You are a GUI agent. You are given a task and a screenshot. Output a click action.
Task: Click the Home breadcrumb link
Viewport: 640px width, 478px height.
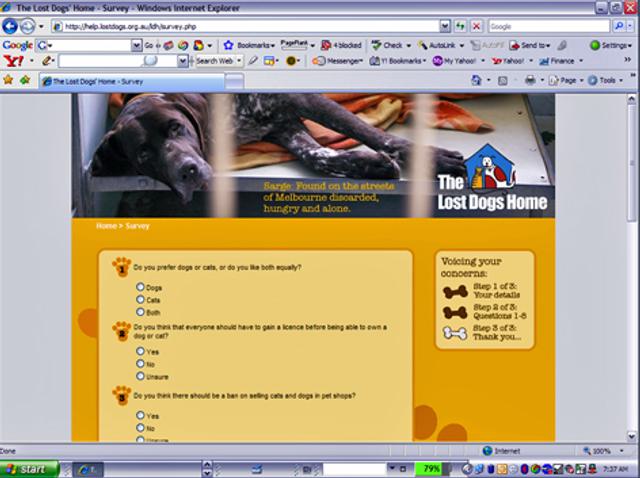tap(106, 226)
